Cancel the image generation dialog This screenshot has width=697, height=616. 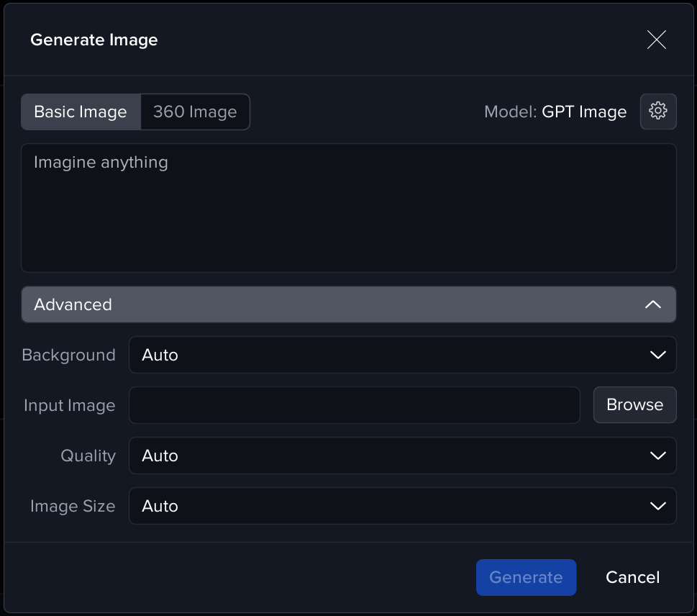pos(632,577)
